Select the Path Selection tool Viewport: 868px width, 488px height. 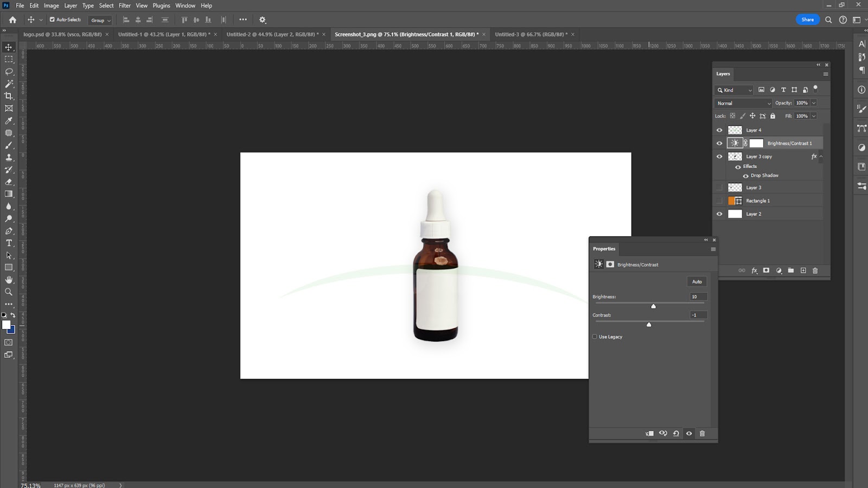(9, 255)
